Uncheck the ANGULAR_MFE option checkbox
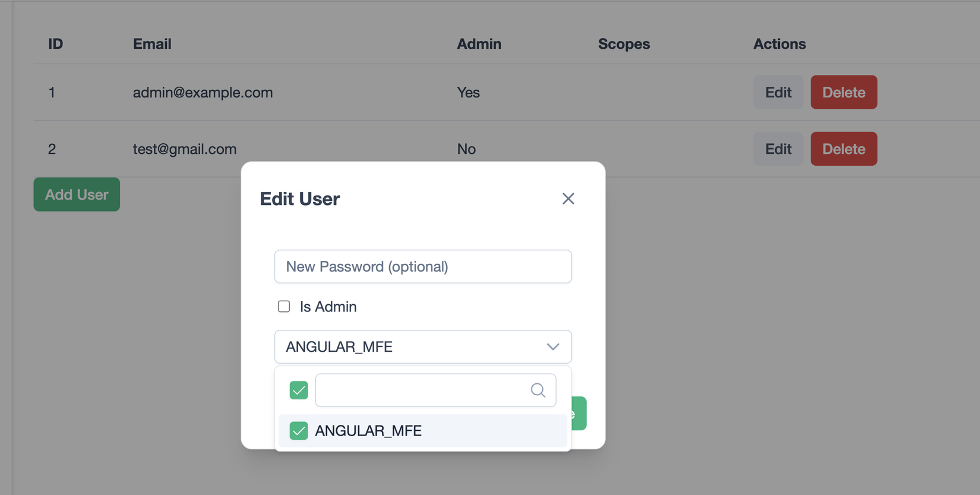Viewport: 980px width, 495px height. pyautogui.click(x=299, y=431)
